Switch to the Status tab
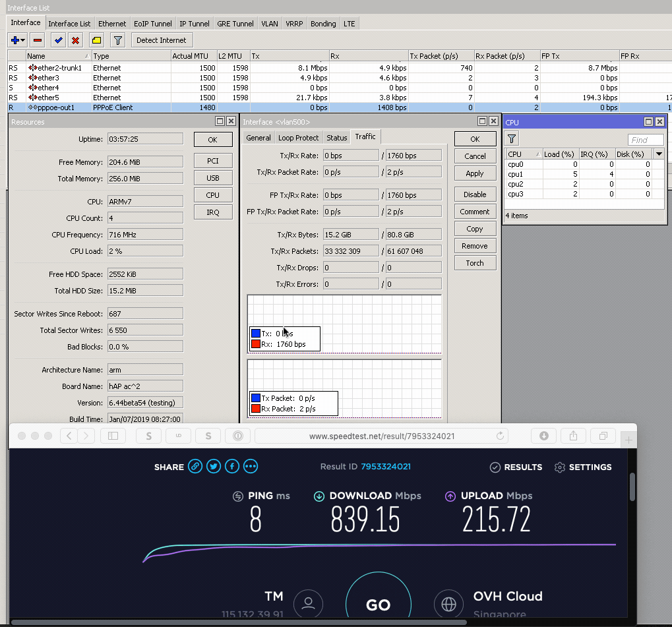 [336, 138]
